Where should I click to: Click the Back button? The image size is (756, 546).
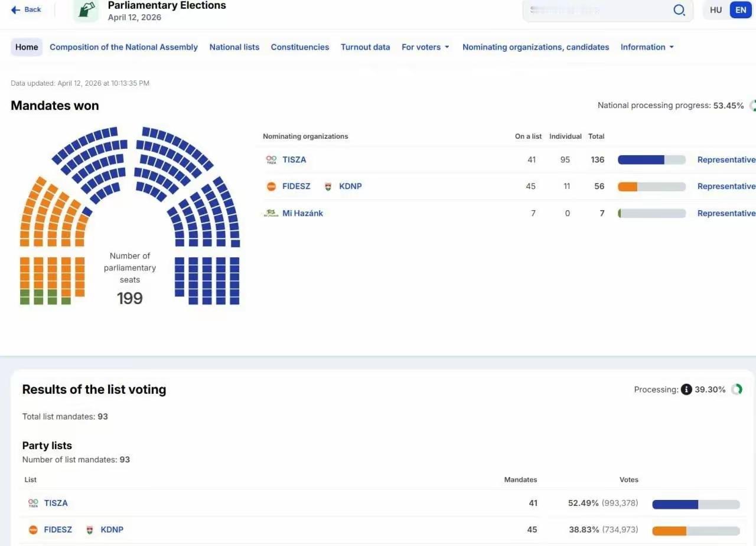point(27,9)
